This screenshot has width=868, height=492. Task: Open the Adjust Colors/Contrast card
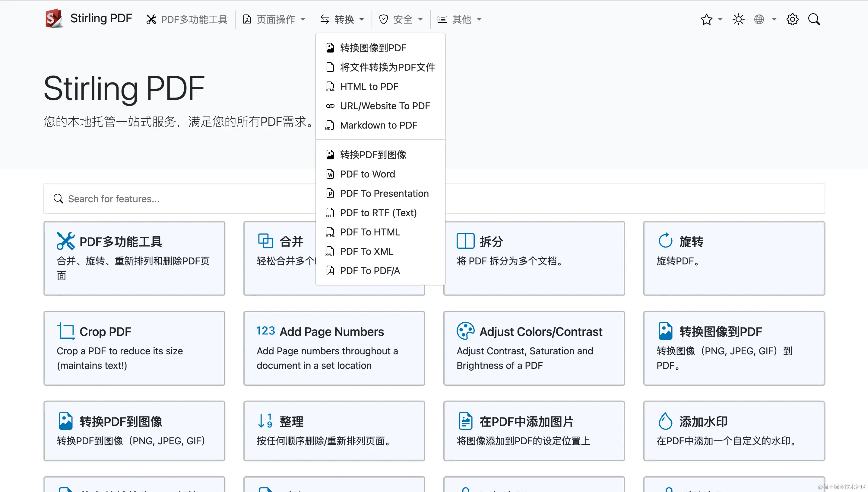tap(534, 348)
